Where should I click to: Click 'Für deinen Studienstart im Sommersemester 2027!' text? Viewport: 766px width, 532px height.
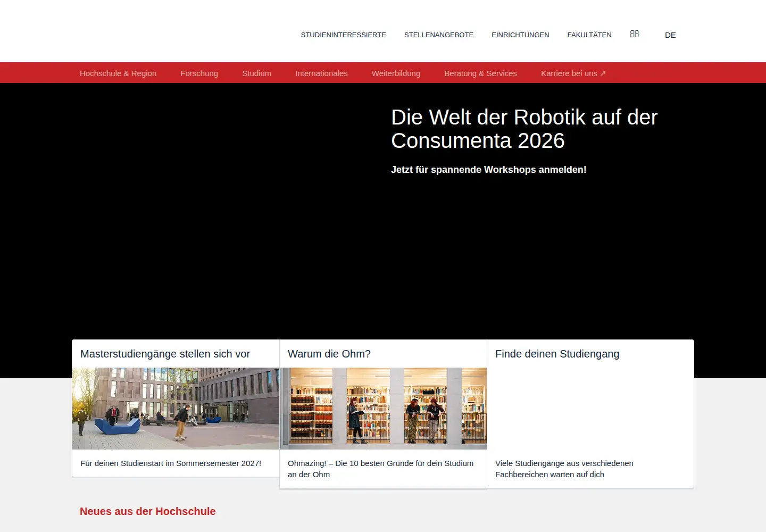pos(171,463)
